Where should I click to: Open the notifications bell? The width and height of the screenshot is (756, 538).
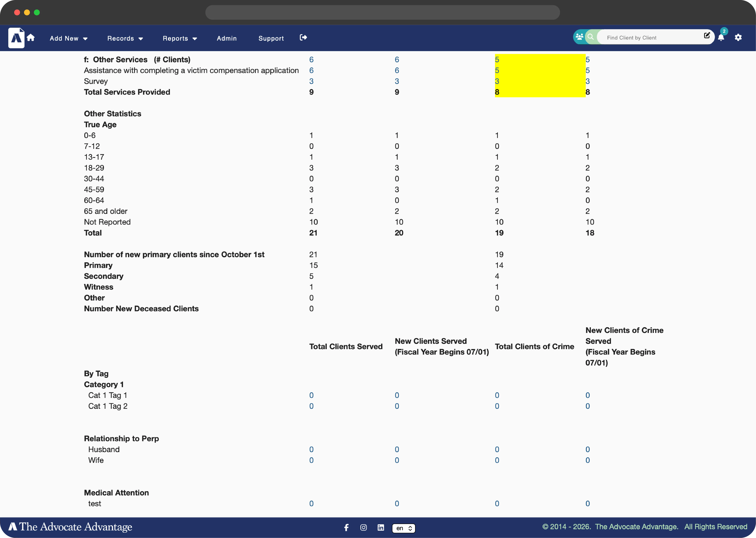point(721,37)
